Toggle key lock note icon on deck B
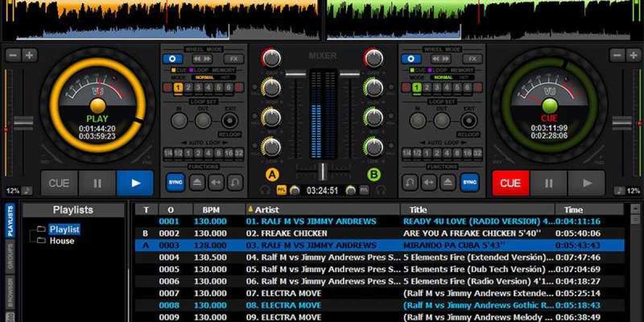This screenshot has width=644, height=322. 619,191
